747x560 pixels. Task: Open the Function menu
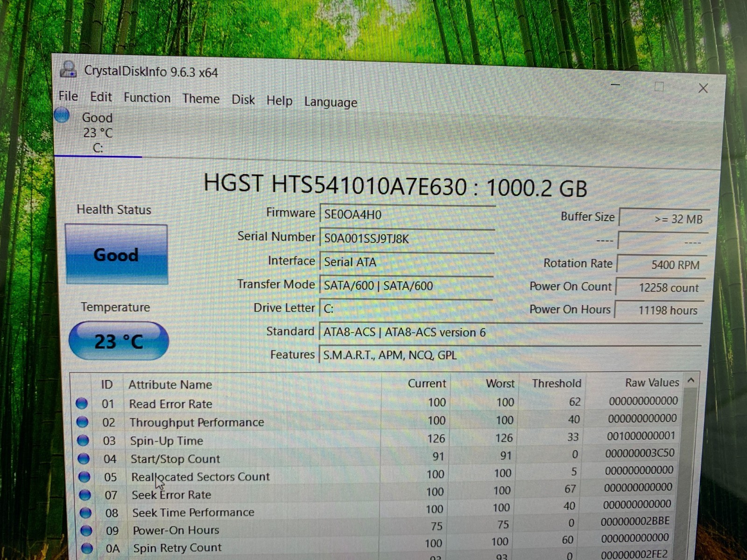(x=147, y=98)
